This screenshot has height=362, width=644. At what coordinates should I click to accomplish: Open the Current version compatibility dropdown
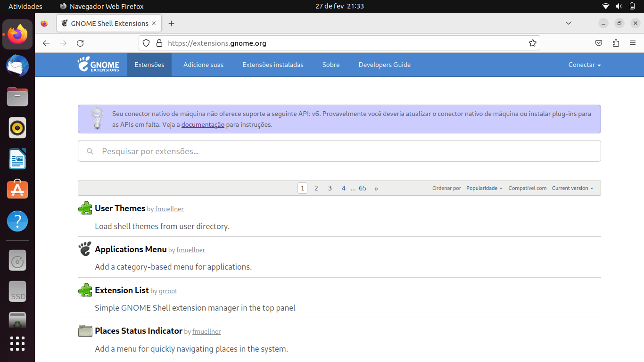pos(572,188)
